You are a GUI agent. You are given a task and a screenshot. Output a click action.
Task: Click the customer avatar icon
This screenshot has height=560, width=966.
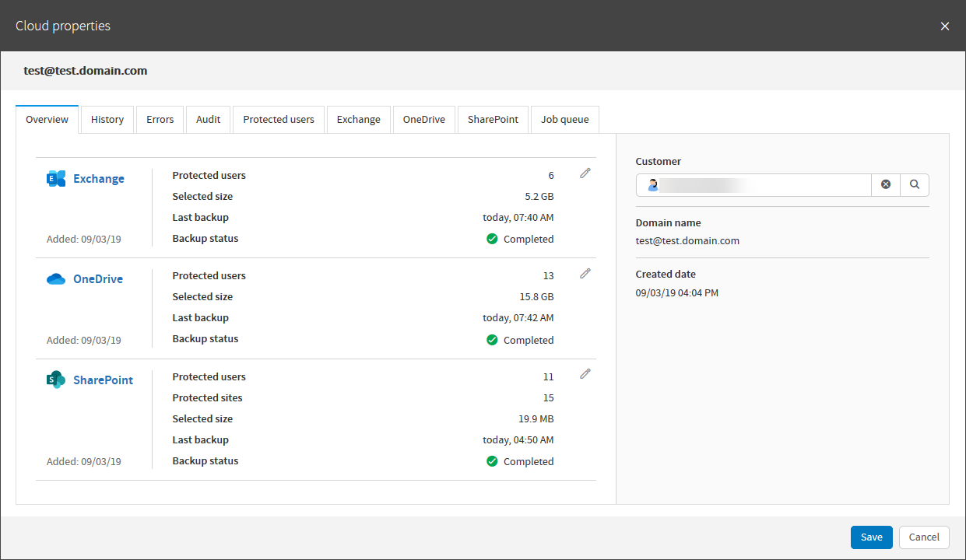[x=652, y=185]
